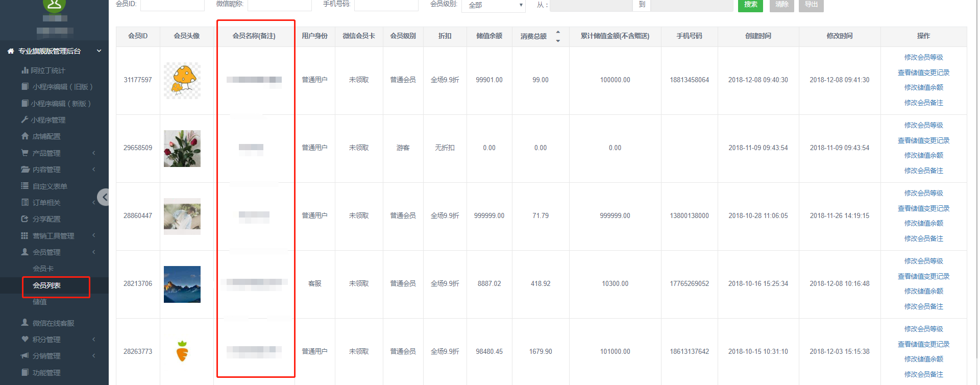Expand the 产品管理 submenu
This screenshot has height=385, width=980.
coord(94,153)
